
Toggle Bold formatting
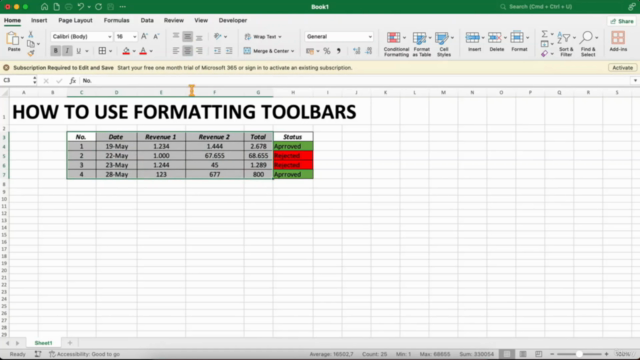coord(56,51)
